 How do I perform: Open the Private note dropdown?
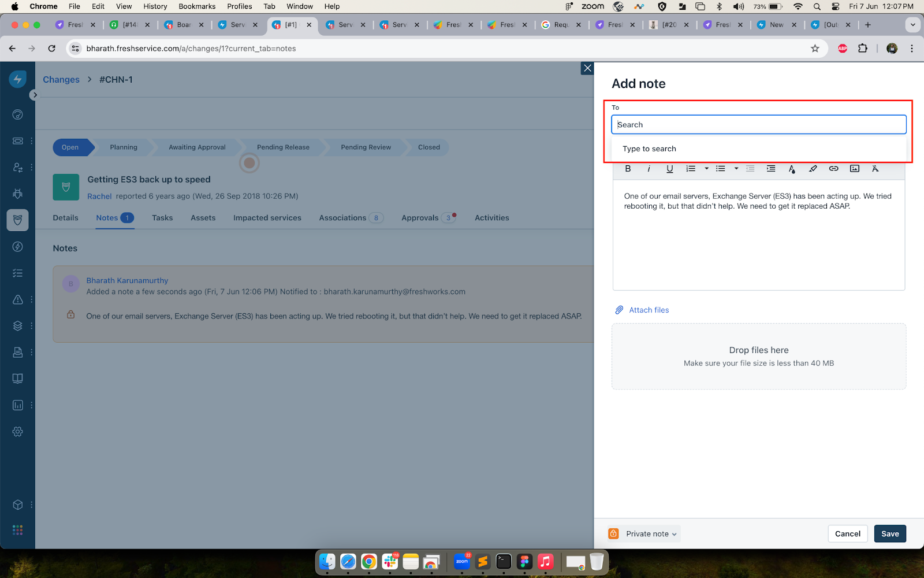(651, 534)
